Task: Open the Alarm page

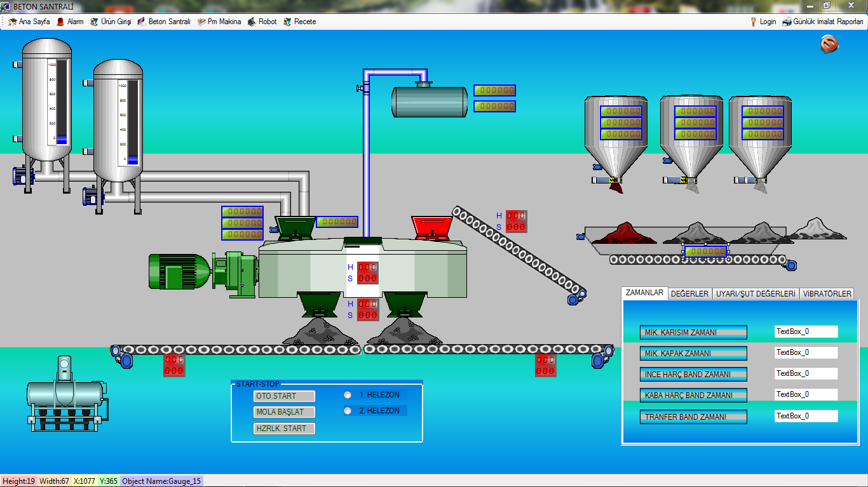Action: [x=70, y=22]
